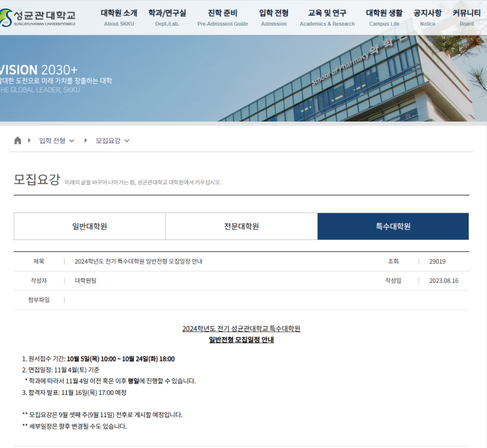The width and height of the screenshot is (487, 448).
Task: Click the note about 9월 셋째 주(9월 11일)
Action: point(102,415)
